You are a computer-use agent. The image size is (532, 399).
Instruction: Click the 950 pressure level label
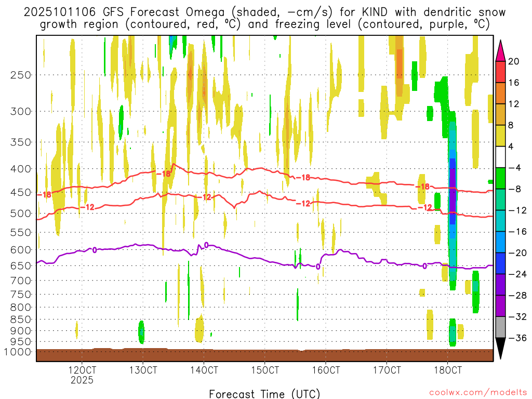tap(21, 342)
